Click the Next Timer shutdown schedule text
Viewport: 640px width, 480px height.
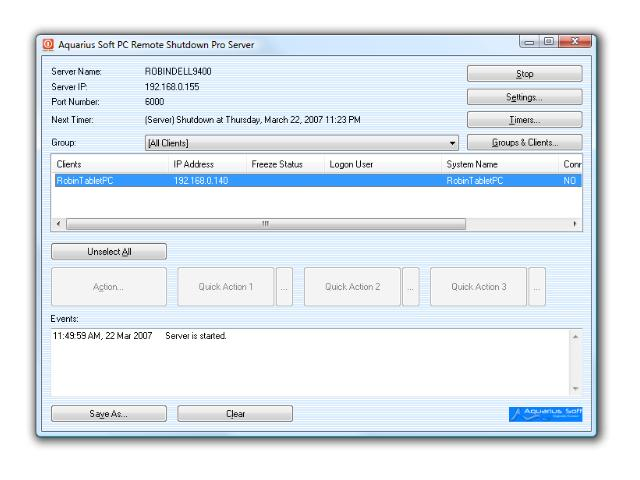[253, 120]
